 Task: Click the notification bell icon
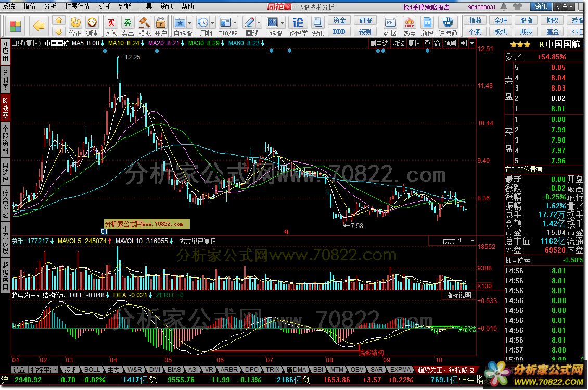point(504,6)
